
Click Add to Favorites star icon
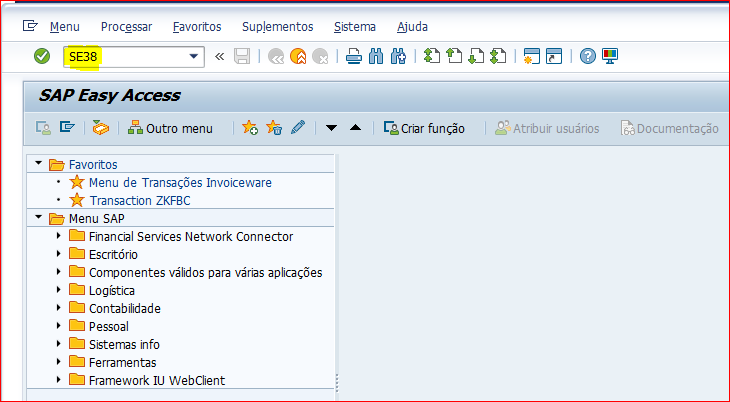click(x=250, y=128)
